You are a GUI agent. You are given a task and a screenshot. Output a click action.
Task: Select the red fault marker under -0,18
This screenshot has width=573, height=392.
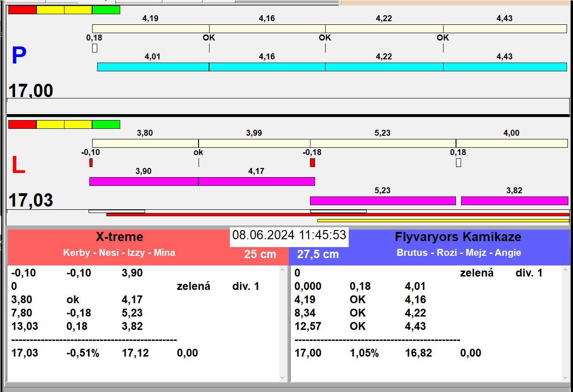pyautogui.click(x=312, y=162)
